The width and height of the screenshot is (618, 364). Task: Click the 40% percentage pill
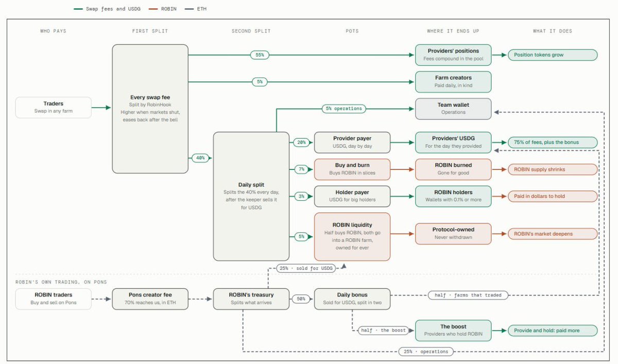point(200,158)
